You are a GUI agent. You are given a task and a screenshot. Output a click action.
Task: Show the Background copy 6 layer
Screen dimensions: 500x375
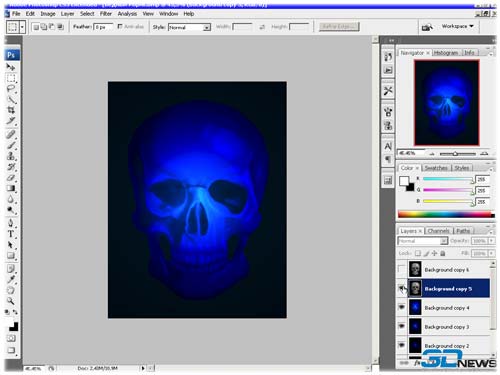(402, 269)
